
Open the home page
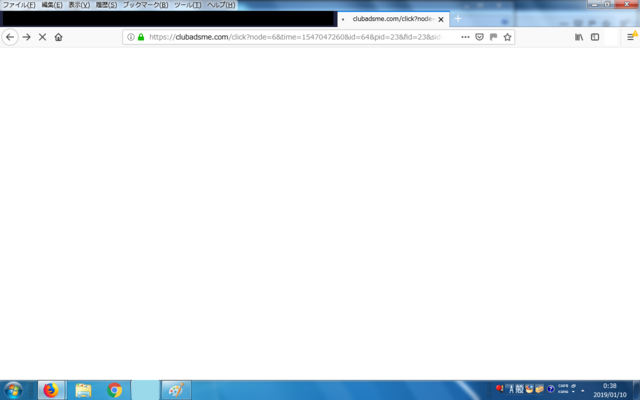coord(58,37)
